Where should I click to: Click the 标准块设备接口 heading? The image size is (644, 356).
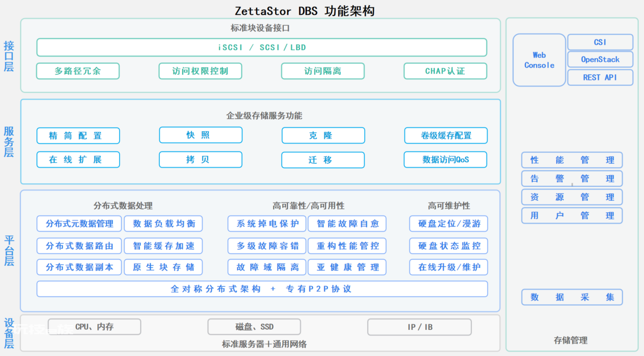pyautogui.click(x=260, y=28)
